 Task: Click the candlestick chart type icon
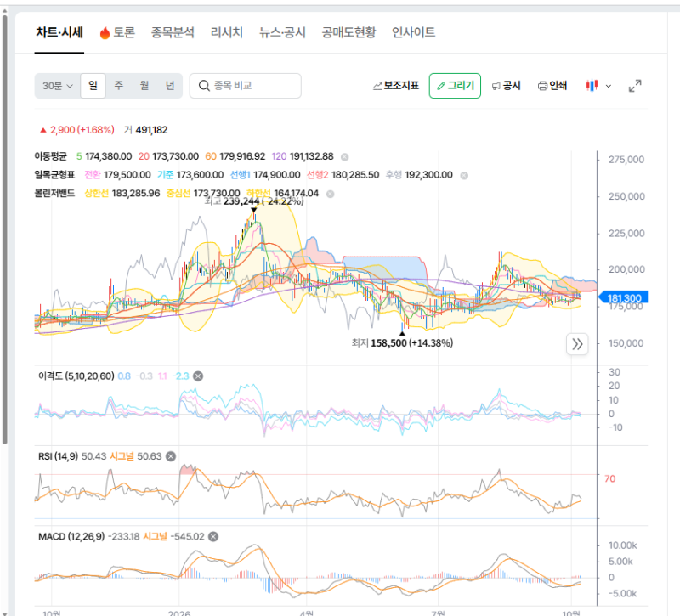coord(592,86)
